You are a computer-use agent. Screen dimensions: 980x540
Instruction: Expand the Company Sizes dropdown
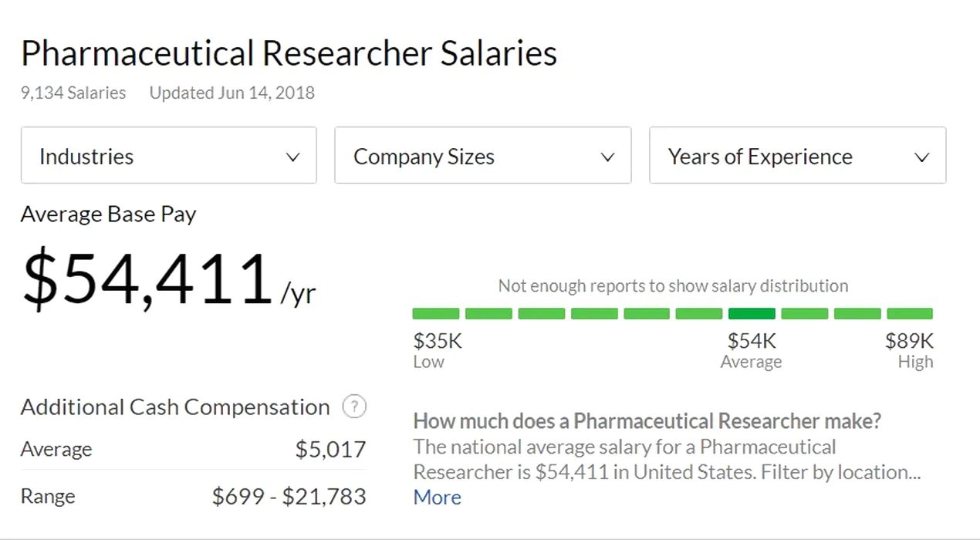[482, 156]
